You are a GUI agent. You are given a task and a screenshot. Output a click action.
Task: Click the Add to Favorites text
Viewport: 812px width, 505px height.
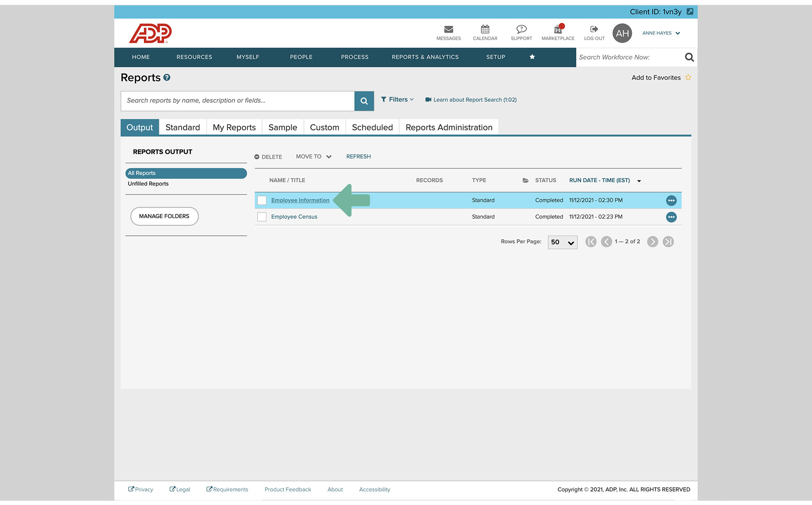click(656, 77)
